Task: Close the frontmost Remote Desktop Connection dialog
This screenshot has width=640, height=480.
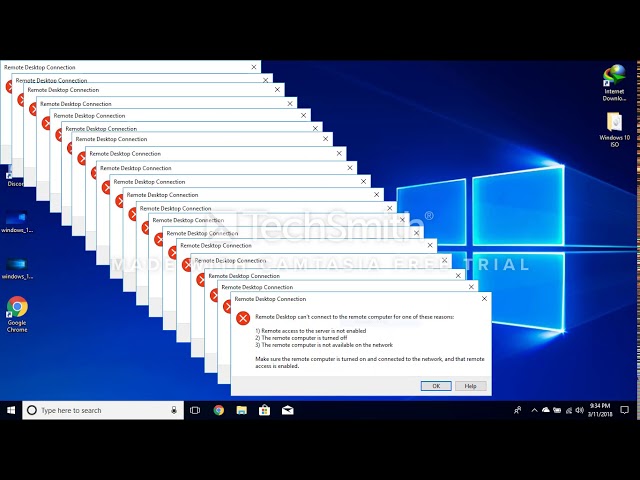Action: pos(484,299)
